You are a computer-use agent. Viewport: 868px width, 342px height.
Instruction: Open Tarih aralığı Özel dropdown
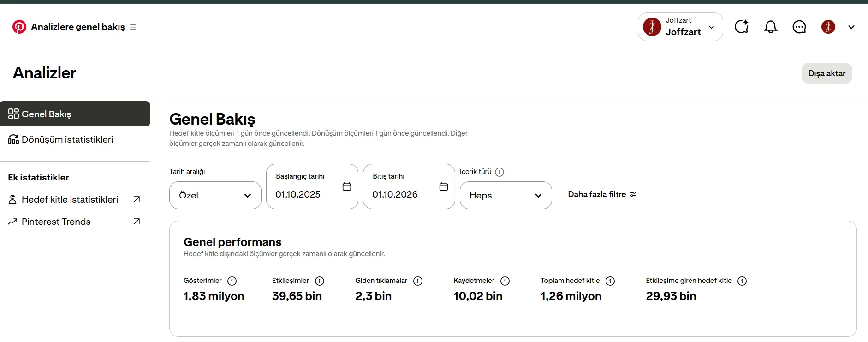click(215, 195)
